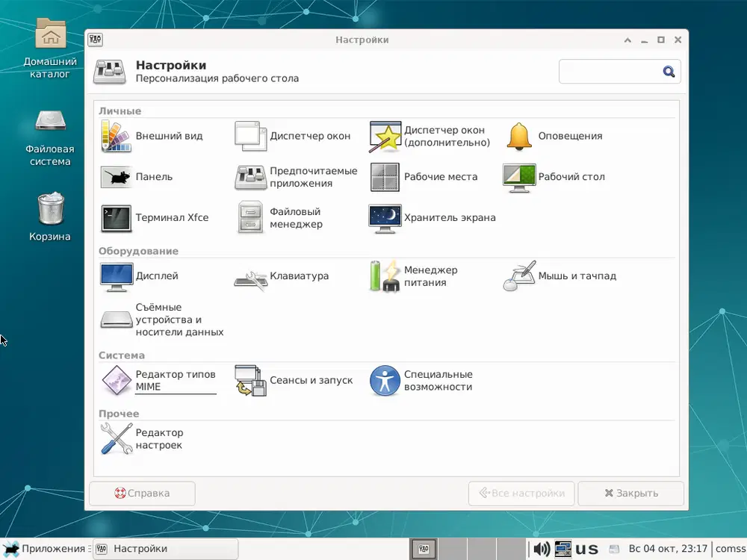Open Хранитель экрана screensaver icon
Screen dimensions: 747x560
click(385, 218)
